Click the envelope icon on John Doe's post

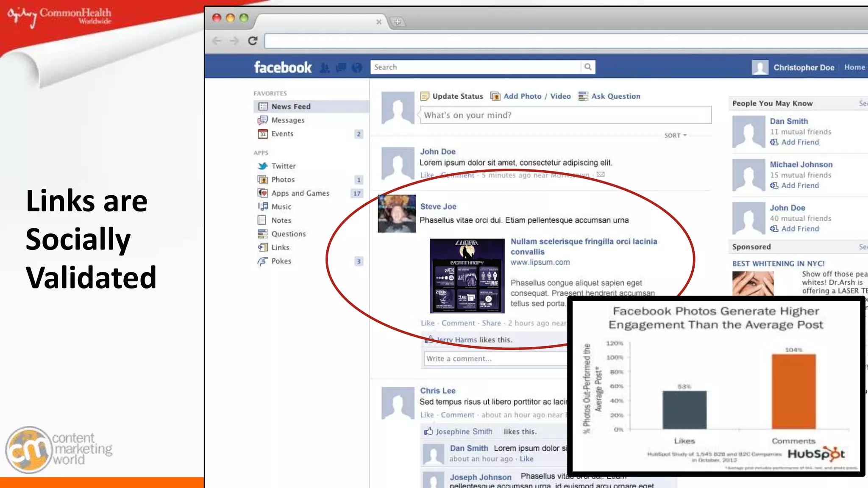pos(601,175)
